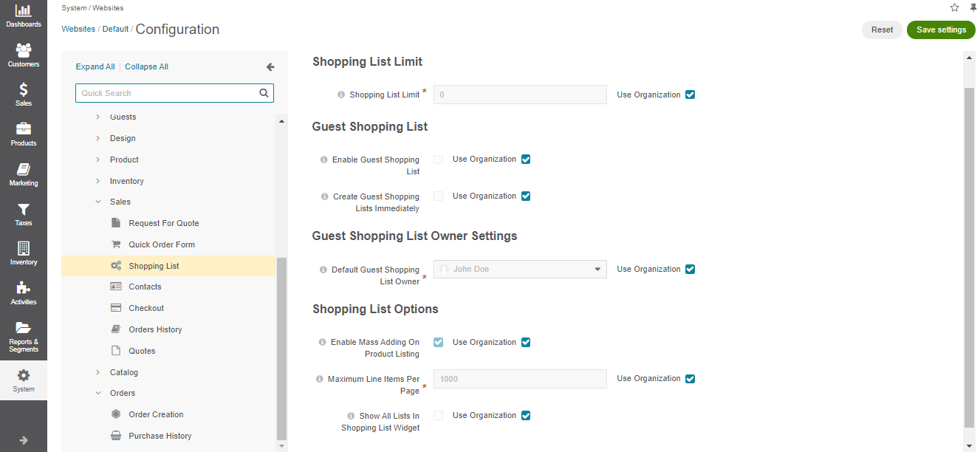Collapse the Sales tree node

98,202
